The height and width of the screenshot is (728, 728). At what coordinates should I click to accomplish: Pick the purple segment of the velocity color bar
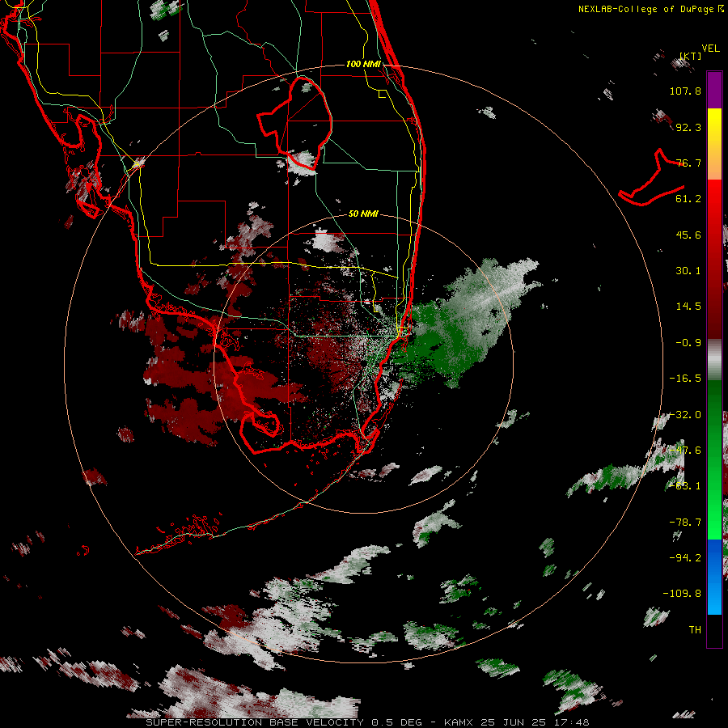[x=714, y=90]
